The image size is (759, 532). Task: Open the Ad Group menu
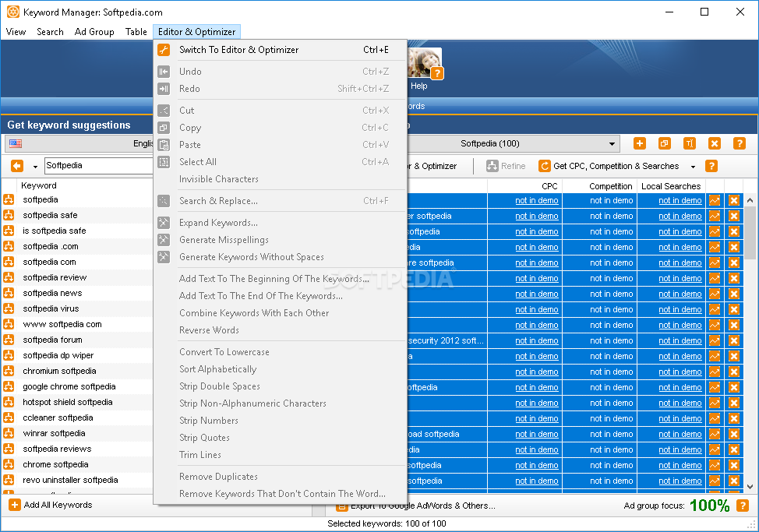(94, 32)
